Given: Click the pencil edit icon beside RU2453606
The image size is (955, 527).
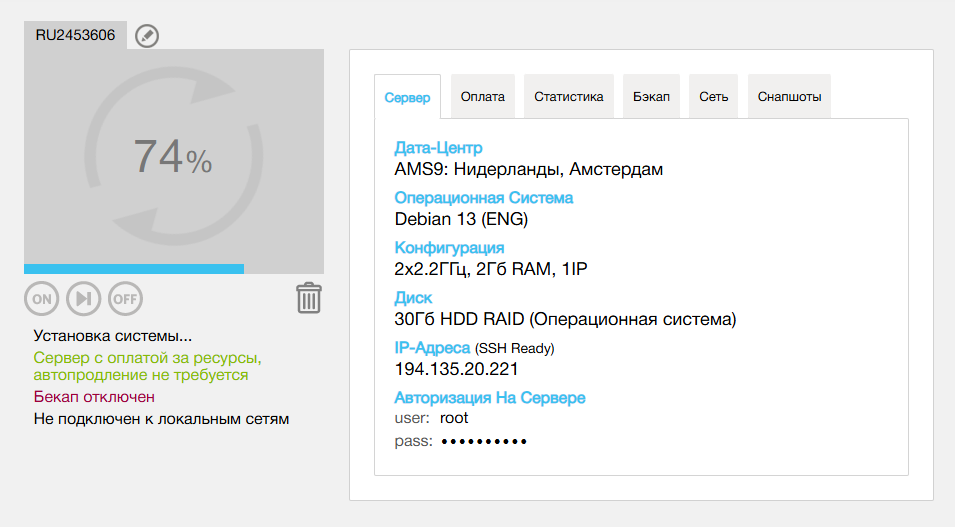Looking at the screenshot, I should 147,36.
